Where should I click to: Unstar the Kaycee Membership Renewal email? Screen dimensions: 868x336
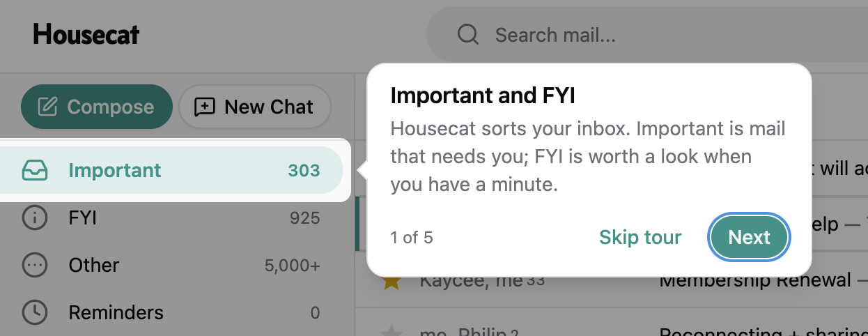pos(392,282)
